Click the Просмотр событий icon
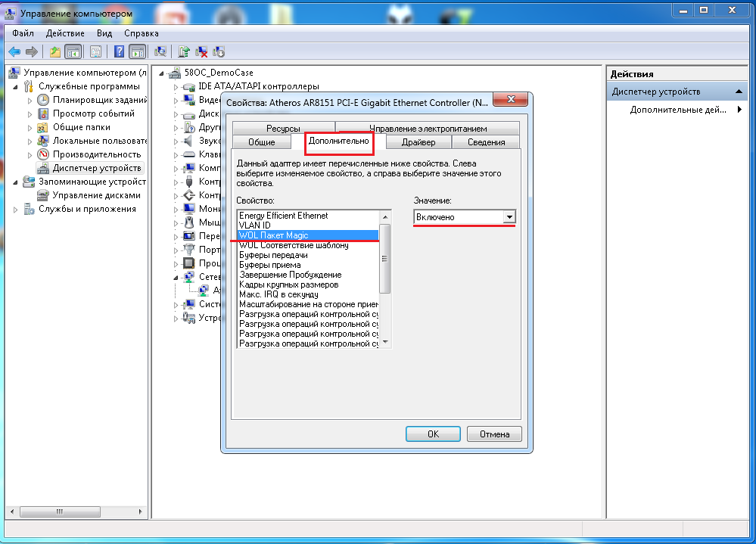The image size is (756, 544). pyautogui.click(x=43, y=113)
